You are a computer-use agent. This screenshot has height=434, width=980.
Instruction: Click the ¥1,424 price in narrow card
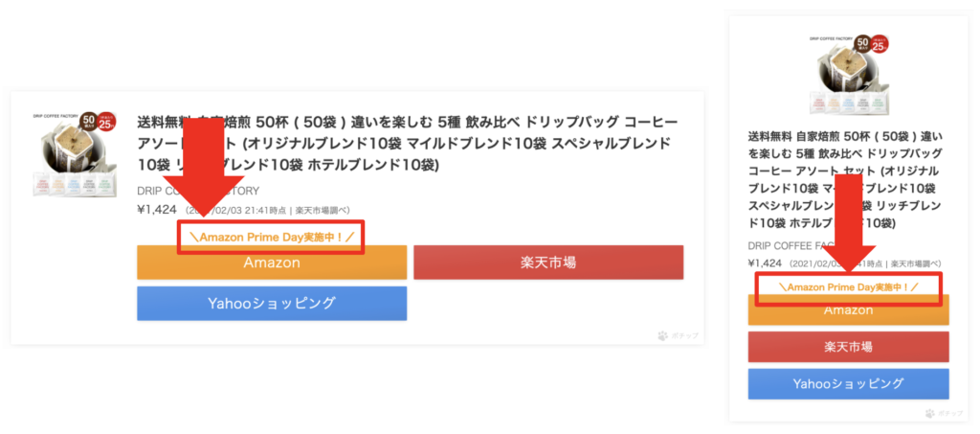[766, 263]
